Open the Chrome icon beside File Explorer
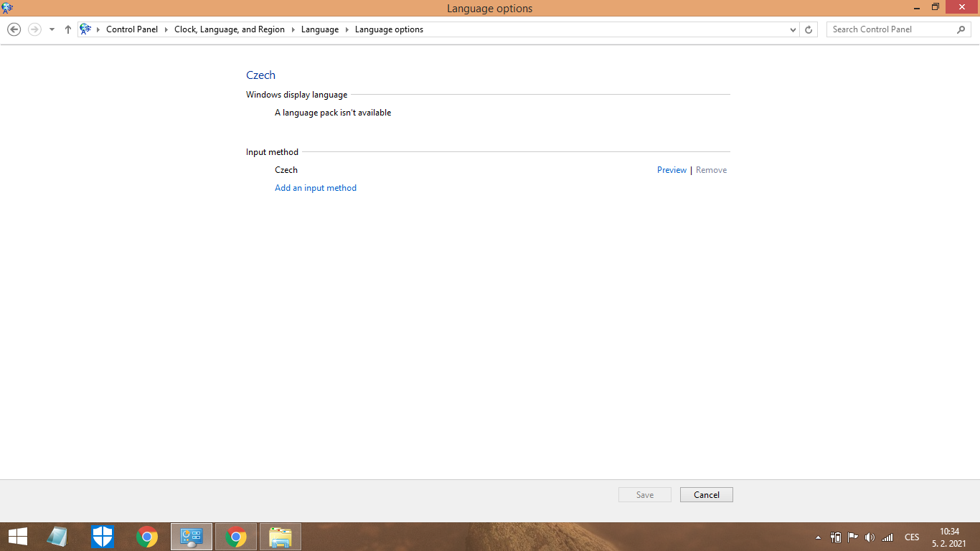Image resolution: width=980 pixels, height=551 pixels. click(x=236, y=537)
